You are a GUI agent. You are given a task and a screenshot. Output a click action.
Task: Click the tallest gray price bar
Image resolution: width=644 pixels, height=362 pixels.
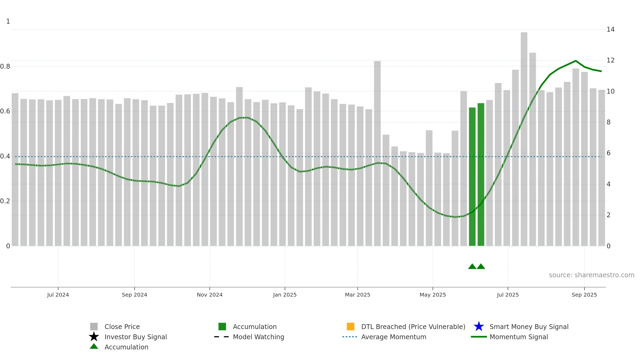tap(524, 139)
